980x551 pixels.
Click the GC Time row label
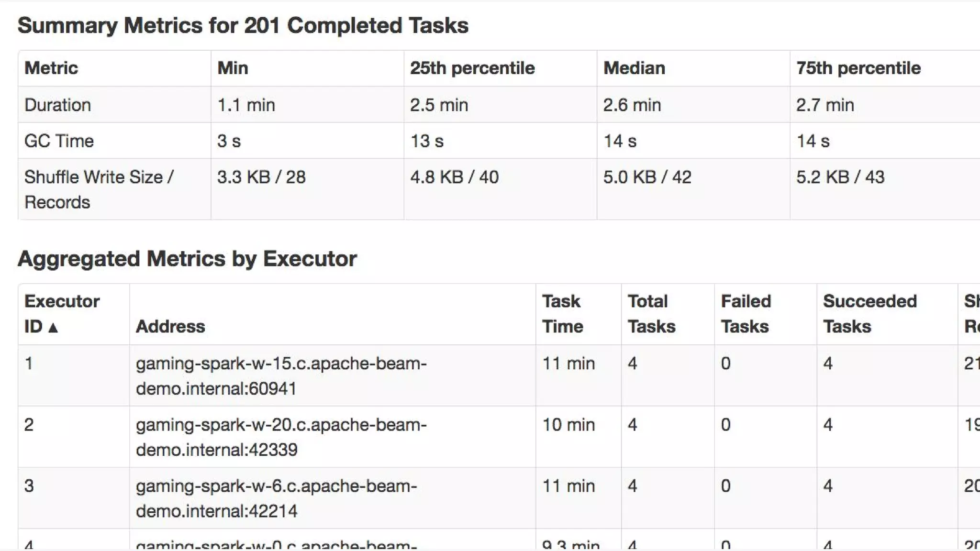(59, 141)
